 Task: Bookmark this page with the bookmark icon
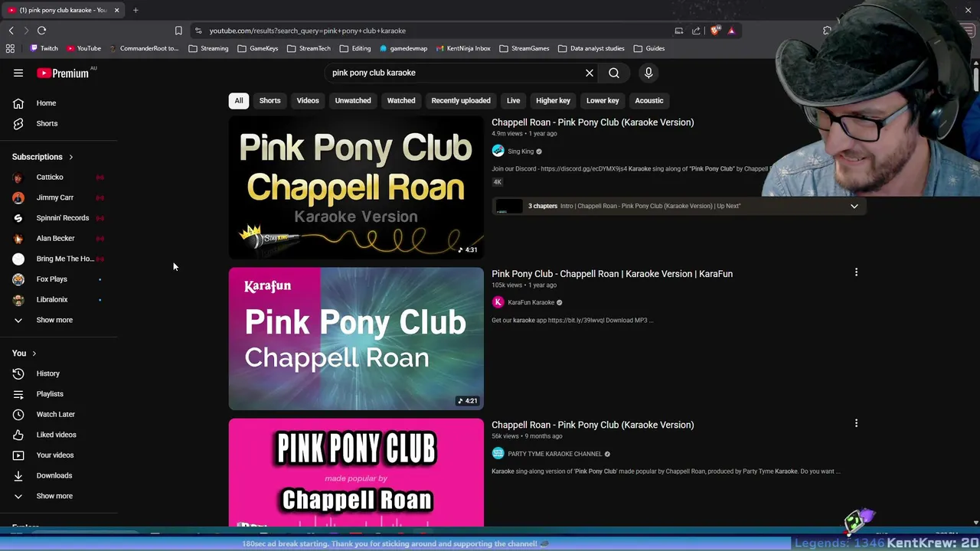pos(178,31)
